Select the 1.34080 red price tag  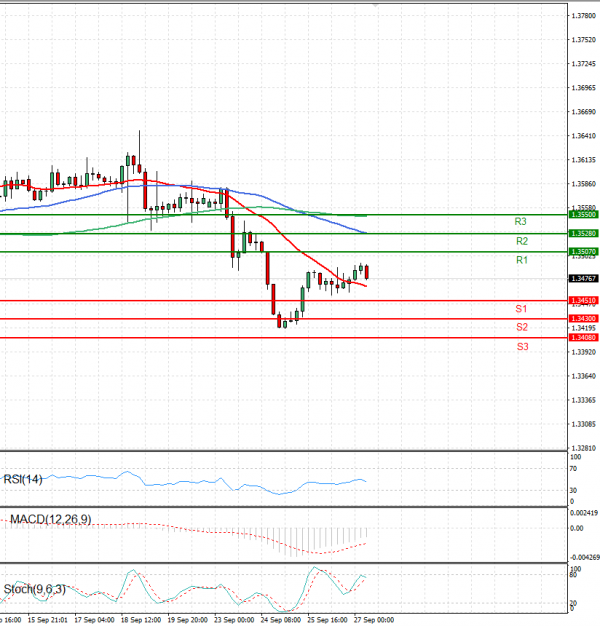click(583, 338)
